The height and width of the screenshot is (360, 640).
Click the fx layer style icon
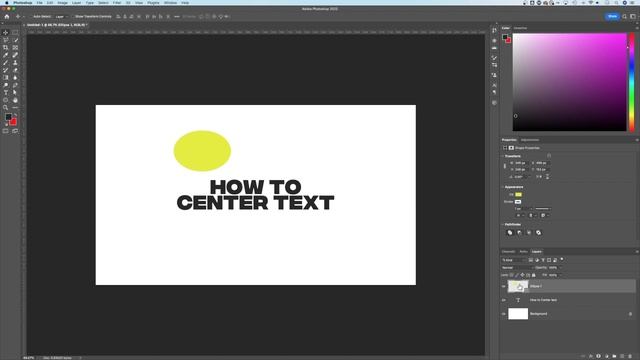pyautogui.click(x=591, y=356)
